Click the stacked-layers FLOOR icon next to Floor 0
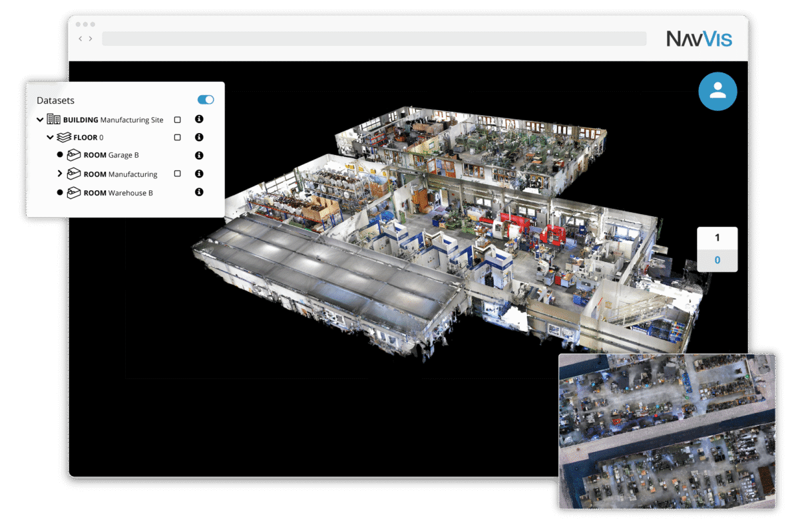 pyautogui.click(x=65, y=137)
